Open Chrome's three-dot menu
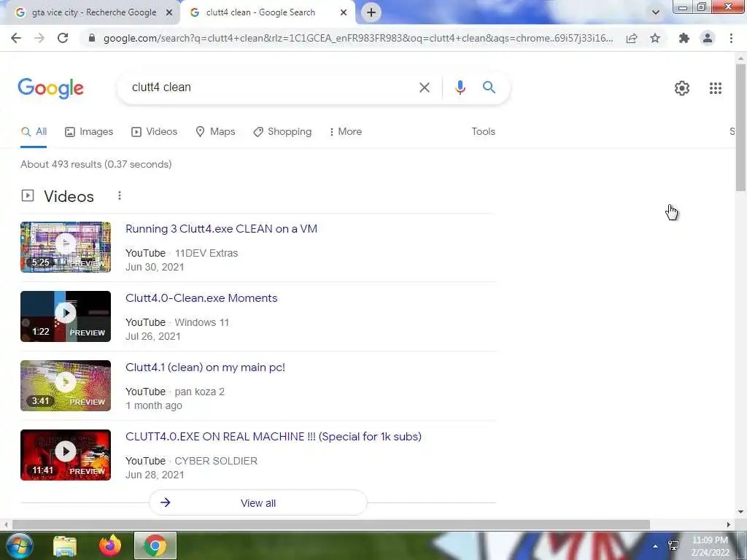The image size is (747, 560). 731,38
